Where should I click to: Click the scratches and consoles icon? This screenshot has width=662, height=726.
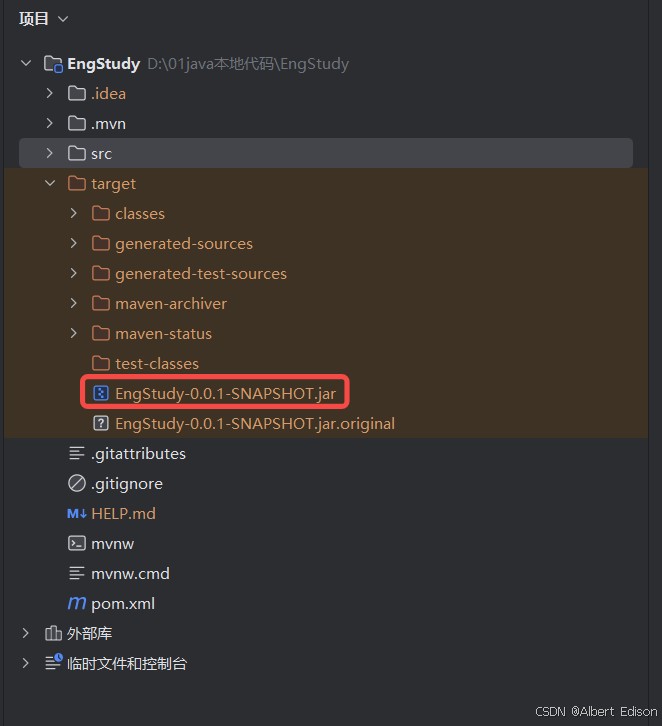pyautogui.click(x=54, y=662)
